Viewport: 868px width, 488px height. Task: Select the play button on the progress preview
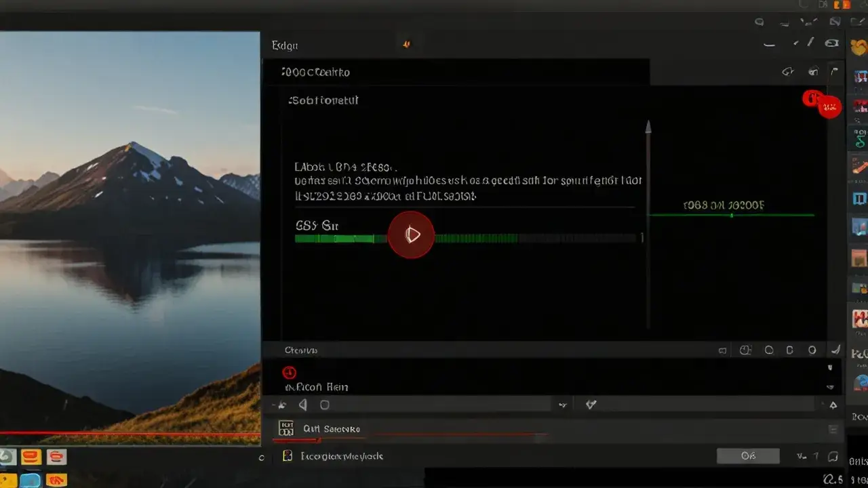(411, 235)
